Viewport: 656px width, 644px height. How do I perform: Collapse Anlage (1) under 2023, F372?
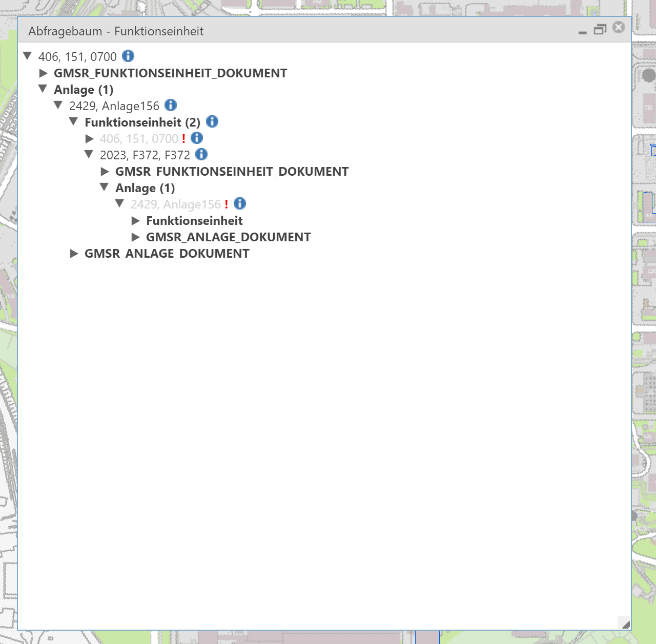click(104, 188)
